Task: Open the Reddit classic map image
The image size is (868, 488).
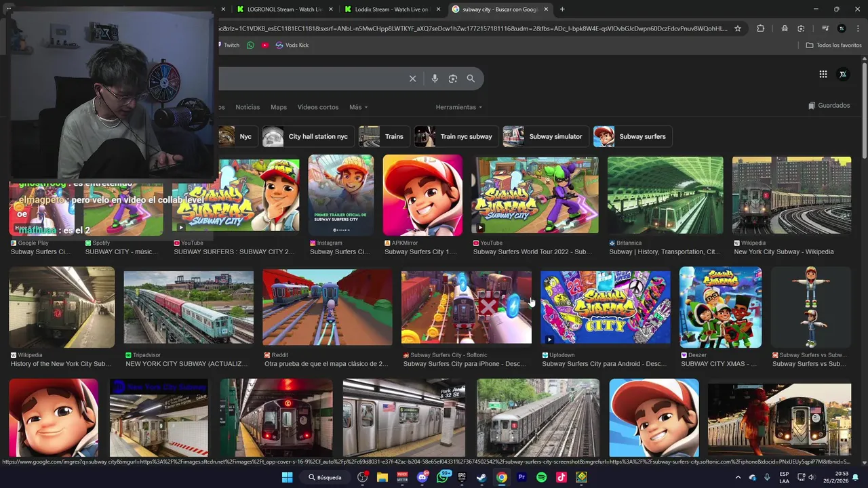Action: click(328, 307)
